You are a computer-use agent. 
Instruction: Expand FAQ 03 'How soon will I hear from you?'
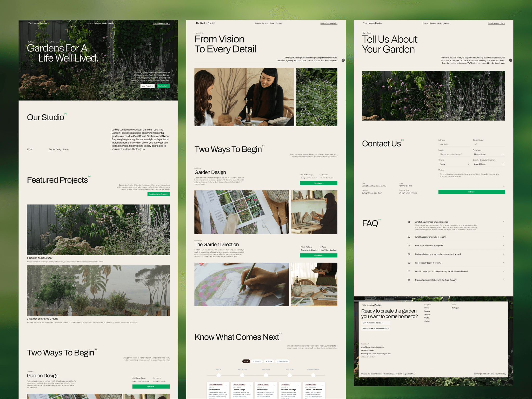click(456, 245)
